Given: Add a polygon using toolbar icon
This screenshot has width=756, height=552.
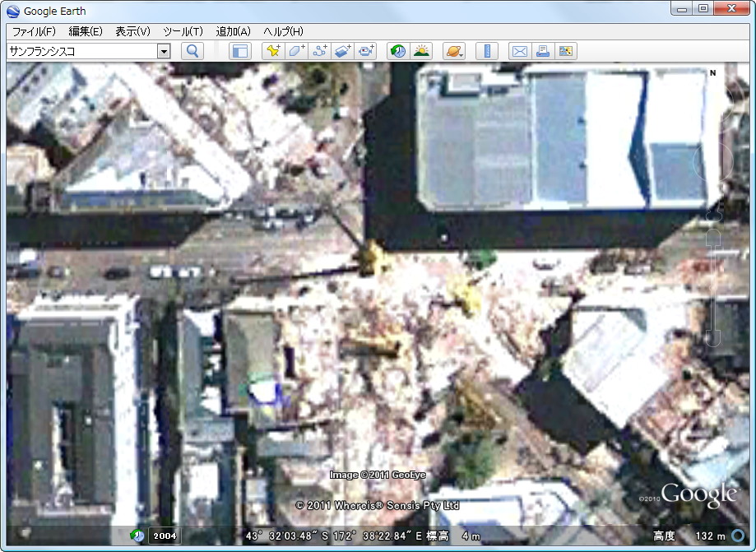Looking at the screenshot, I should pos(295,51).
